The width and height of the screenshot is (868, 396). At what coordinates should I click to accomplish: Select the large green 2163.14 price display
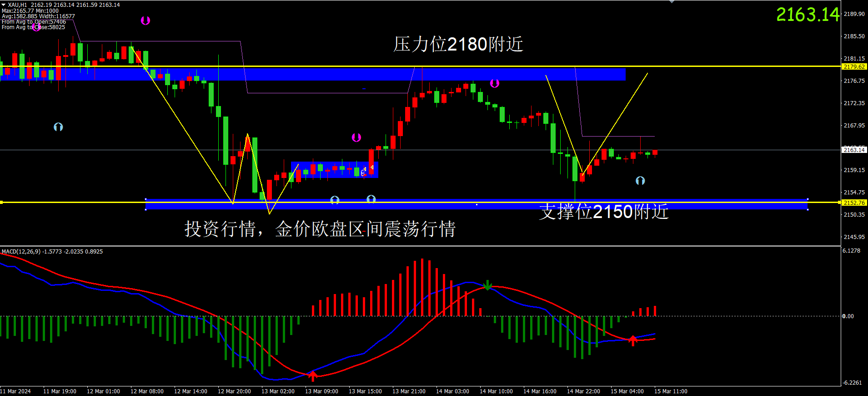coord(808,15)
